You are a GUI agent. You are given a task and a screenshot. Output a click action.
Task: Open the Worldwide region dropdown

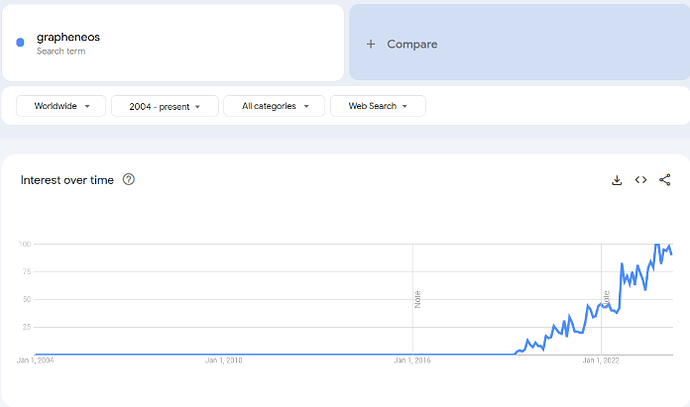(61, 106)
